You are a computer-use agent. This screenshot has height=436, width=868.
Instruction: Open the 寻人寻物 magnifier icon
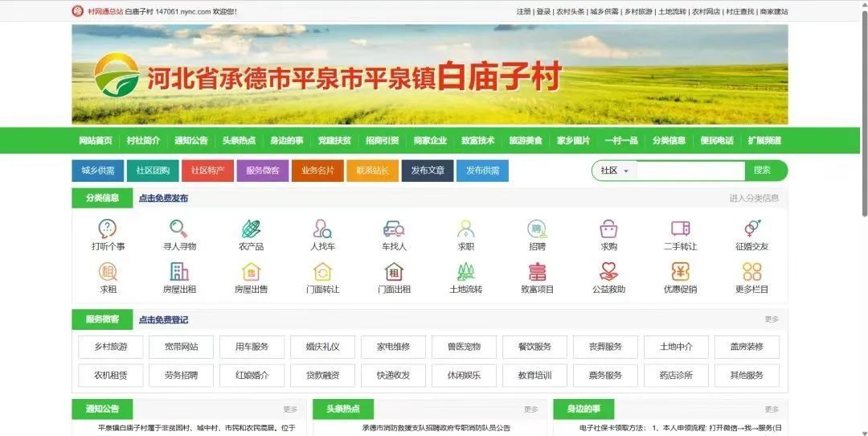(x=178, y=228)
